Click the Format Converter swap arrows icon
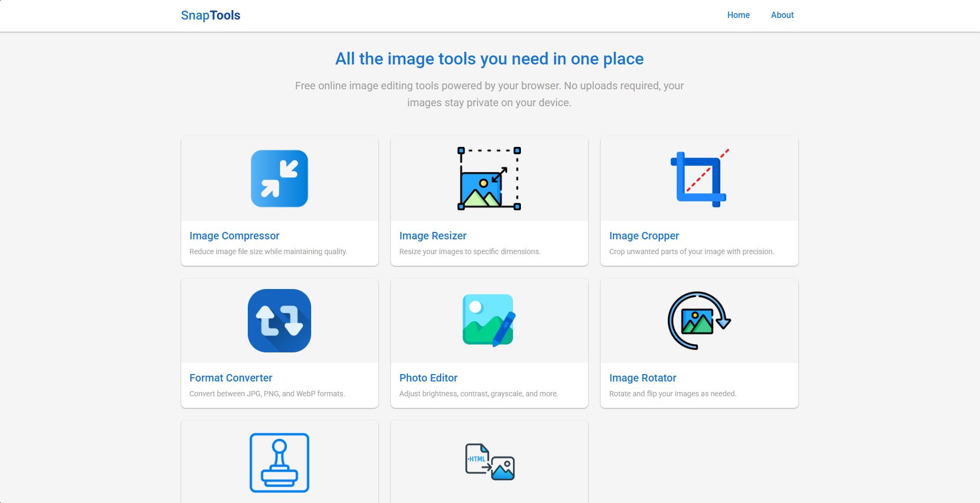This screenshot has width=980, height=503. (279, 321)
